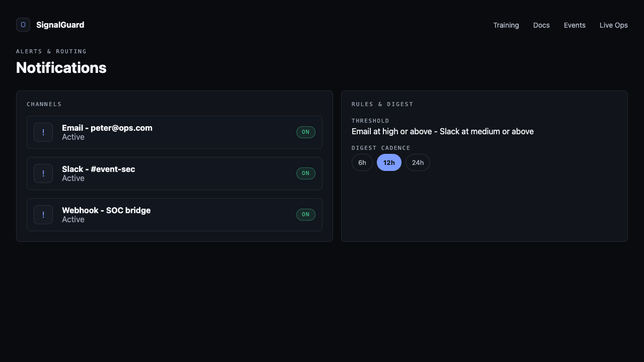Open the Training nav link

pyautogui.click(x=506, y=25)
